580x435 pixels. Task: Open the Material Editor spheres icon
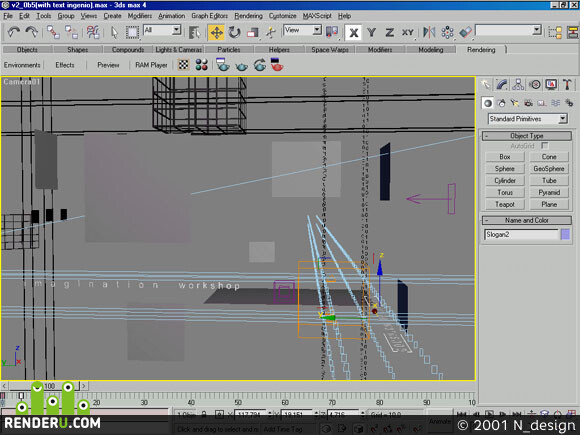pyautogui.click(x=202, y=65)
